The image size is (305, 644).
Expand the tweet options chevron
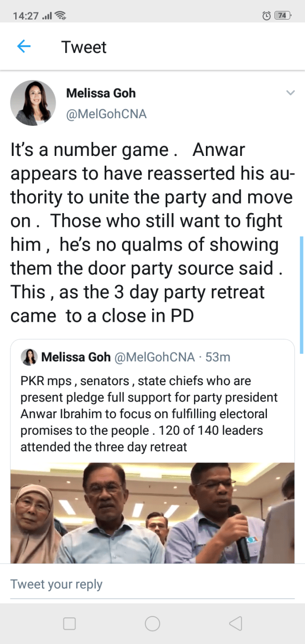tap(290, 93)
